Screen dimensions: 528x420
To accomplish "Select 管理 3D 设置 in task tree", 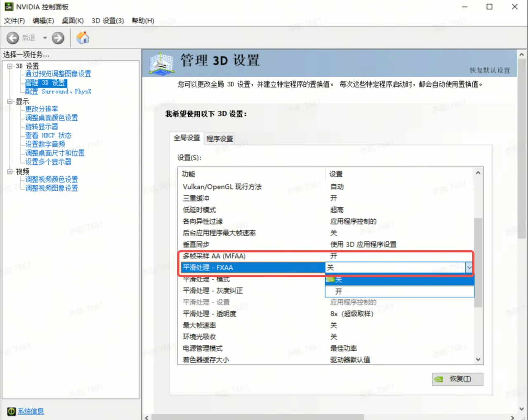I will (45, 83).
